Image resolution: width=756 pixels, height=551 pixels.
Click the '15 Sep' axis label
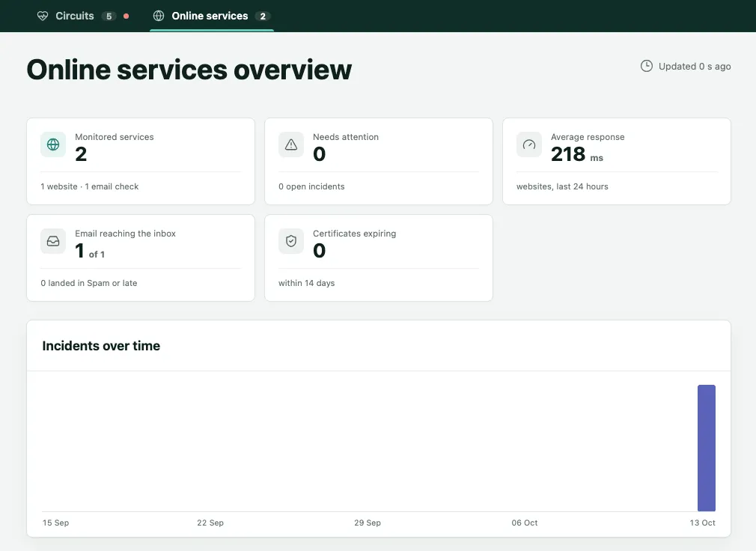tap(55, 523)
